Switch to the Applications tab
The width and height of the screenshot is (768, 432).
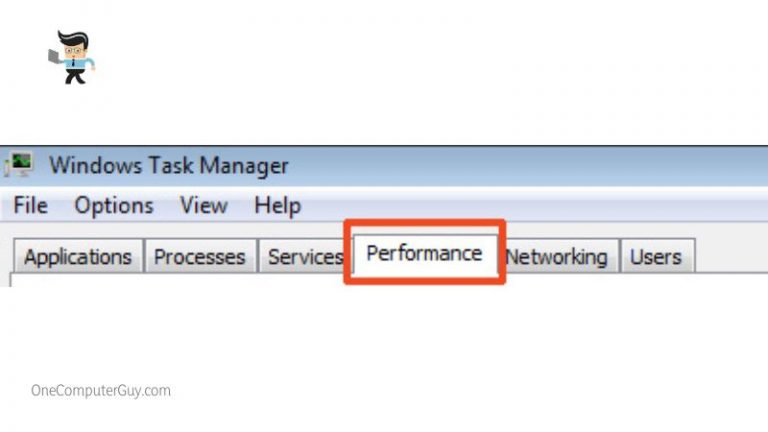(x=78, y=257)
